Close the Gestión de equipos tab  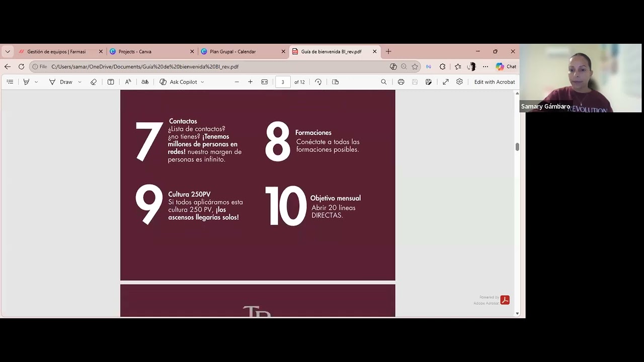101,51
